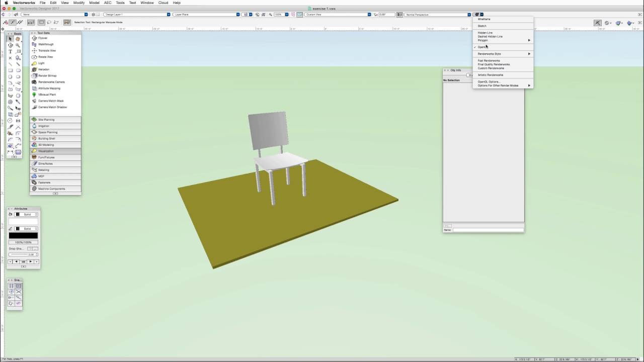
Task: Open the Layer Plane dropdown
Action: coord(206,15)
